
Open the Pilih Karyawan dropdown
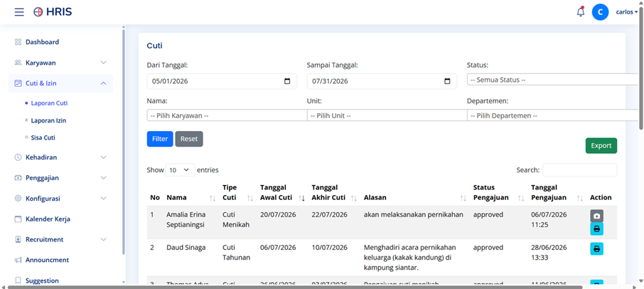tap(227, 115)
